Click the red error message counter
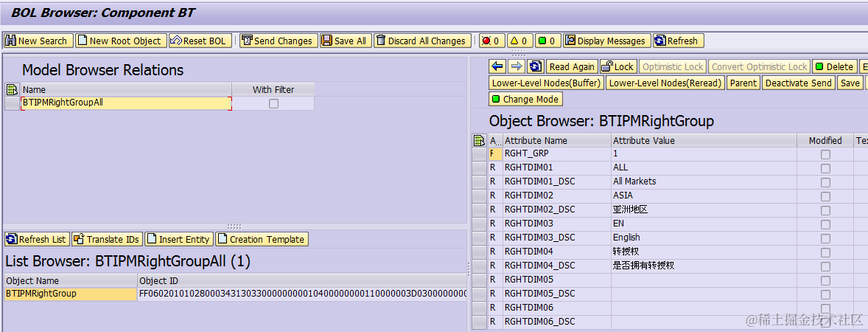868x332 pixels. [491, 41]
